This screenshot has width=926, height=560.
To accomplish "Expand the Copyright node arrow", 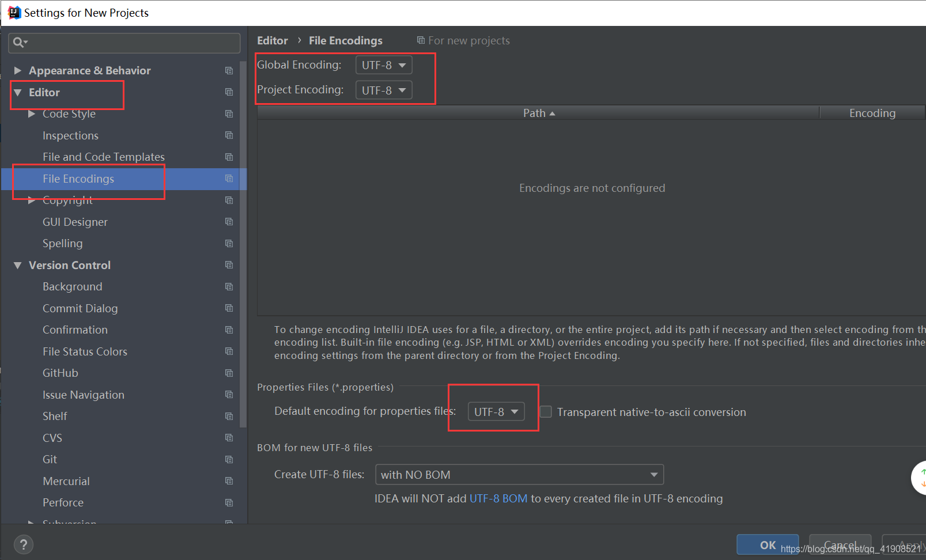I will 31,200.
